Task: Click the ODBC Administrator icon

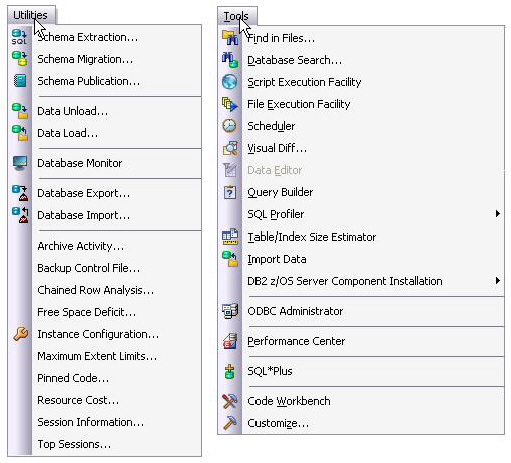Action: point(230,311)
